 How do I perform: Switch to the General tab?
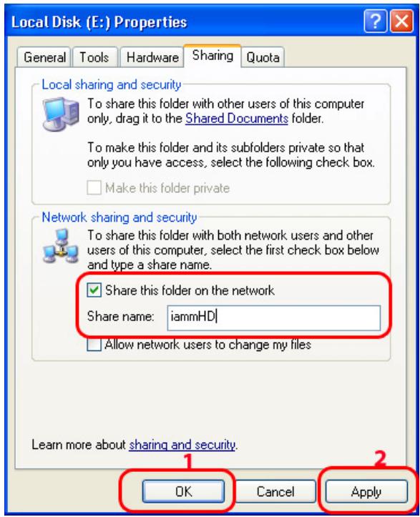44,57
